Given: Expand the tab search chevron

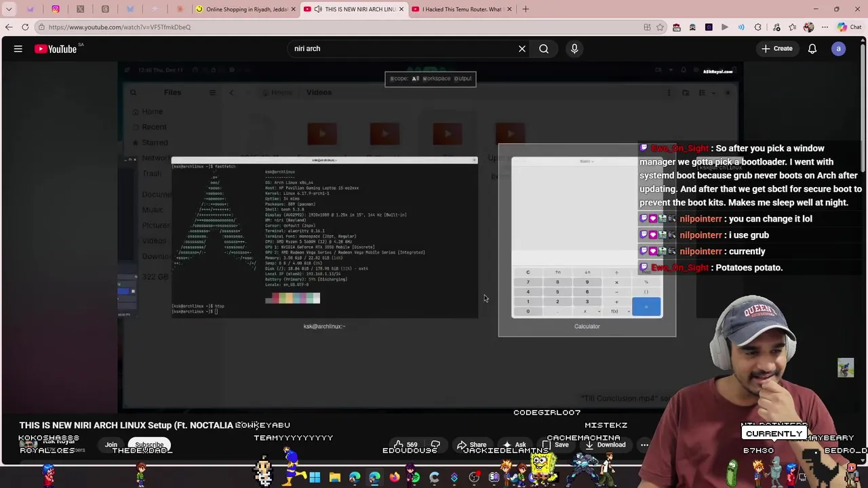Looking at the screenshot, I should coord(9,9).
